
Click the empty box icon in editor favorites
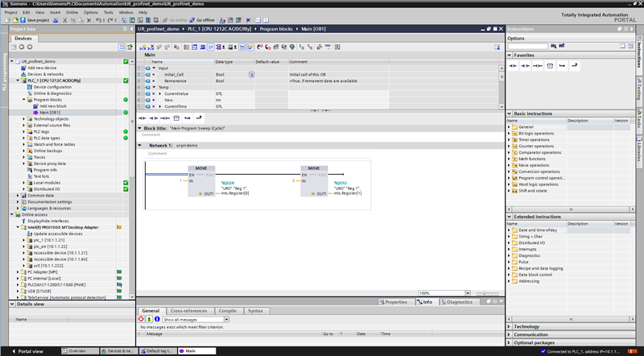tap(176, 118)
